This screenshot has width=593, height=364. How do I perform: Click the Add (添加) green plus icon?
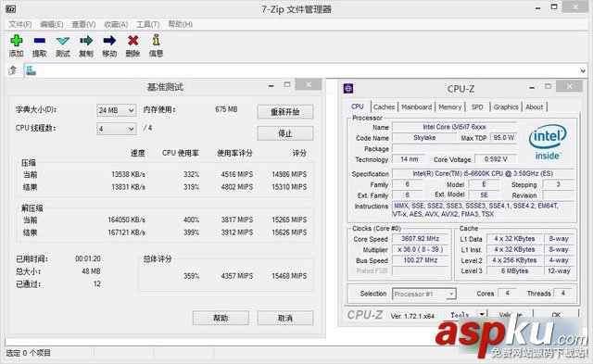coord(17,41)
